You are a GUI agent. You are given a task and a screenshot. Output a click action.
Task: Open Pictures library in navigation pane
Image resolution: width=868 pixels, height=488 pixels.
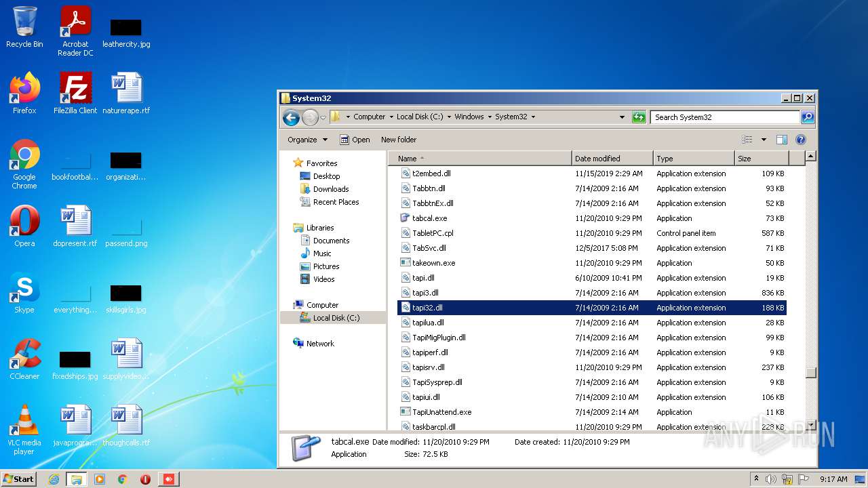319,266
